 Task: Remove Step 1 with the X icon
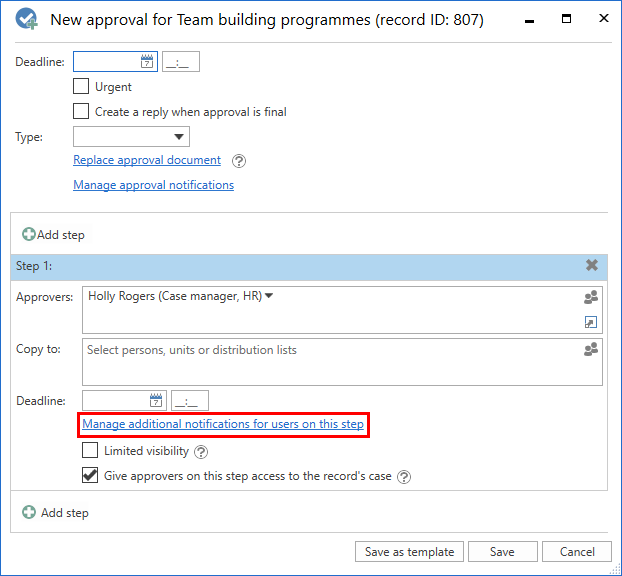[592, 266]
